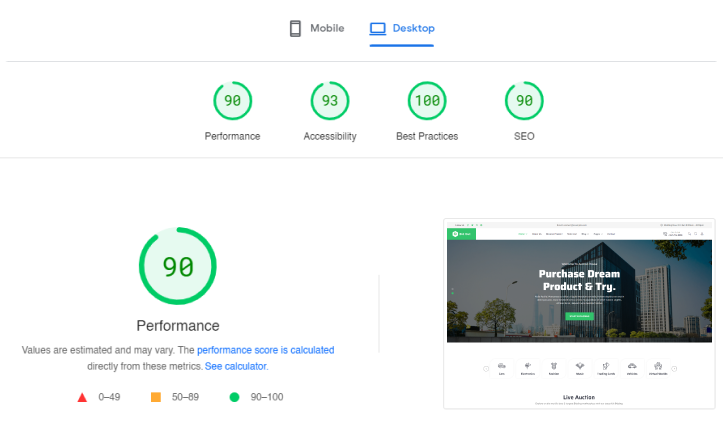
Task: Click the orange square legend icon
Action: click(156, 397)
